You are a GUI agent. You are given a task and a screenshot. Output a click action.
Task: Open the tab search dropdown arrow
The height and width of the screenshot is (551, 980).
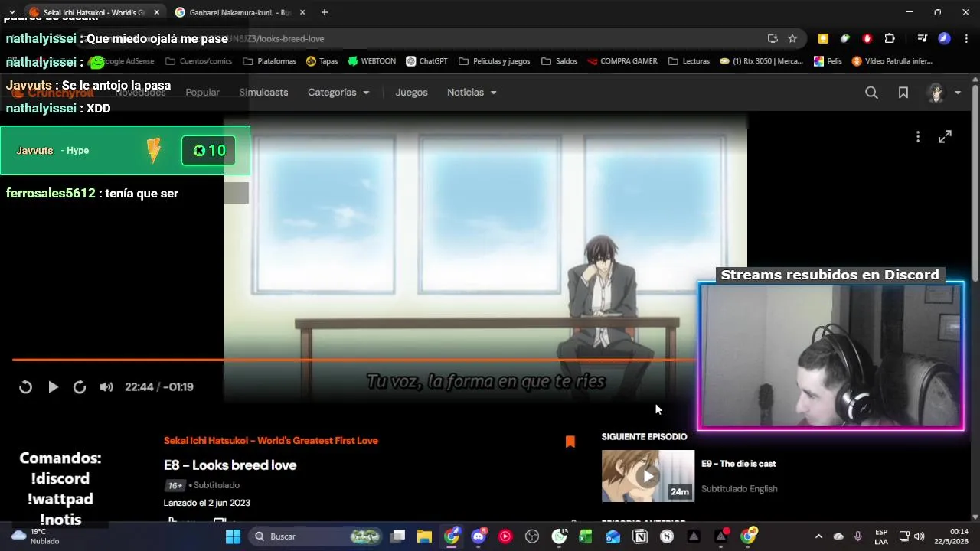11,12
